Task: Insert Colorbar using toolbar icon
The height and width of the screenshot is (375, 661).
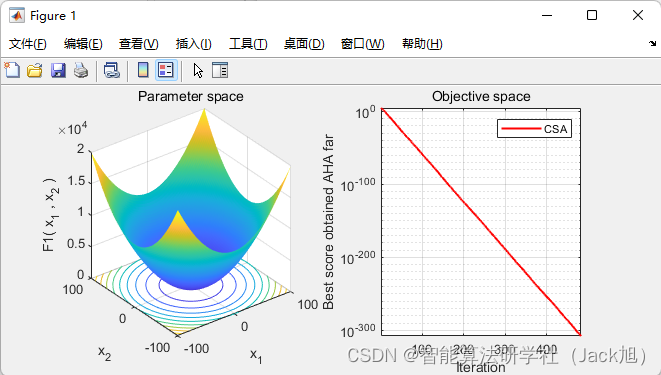Action: pos(143,70)
